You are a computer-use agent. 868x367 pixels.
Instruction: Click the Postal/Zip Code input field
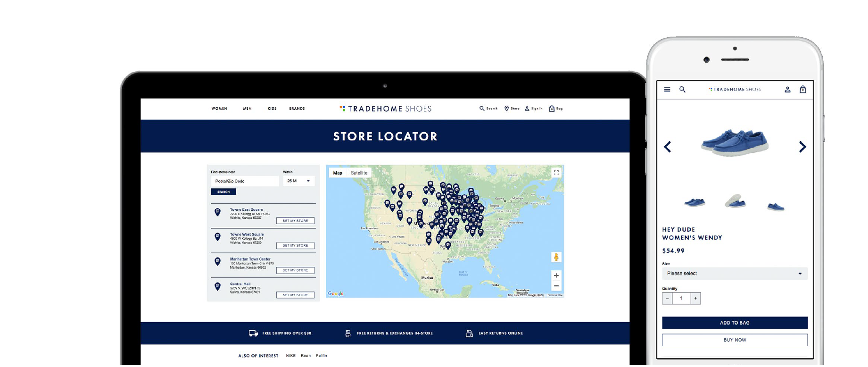tap(245, 181)
